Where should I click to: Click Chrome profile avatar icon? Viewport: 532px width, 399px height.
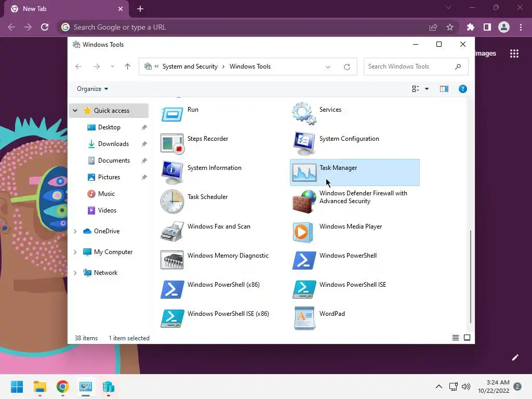coord(504,27)
